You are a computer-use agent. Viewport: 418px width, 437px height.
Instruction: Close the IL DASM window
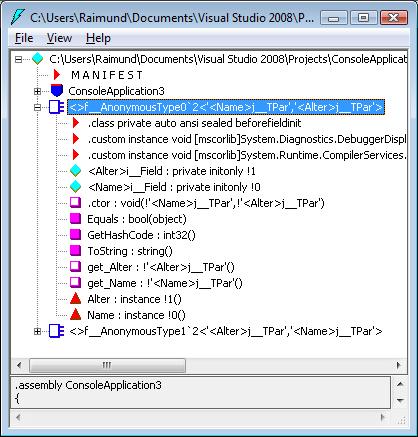(394, 18)
